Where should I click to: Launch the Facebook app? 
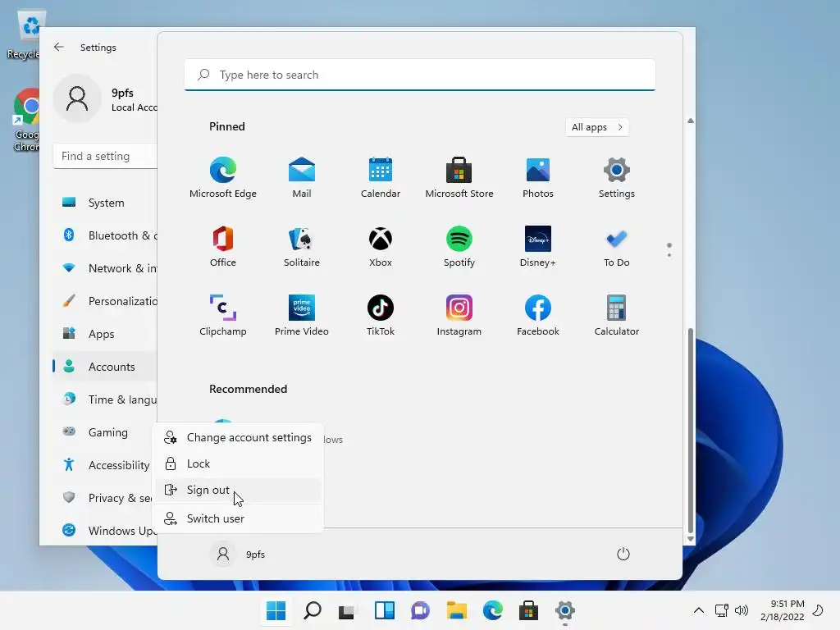coord(538,315)
